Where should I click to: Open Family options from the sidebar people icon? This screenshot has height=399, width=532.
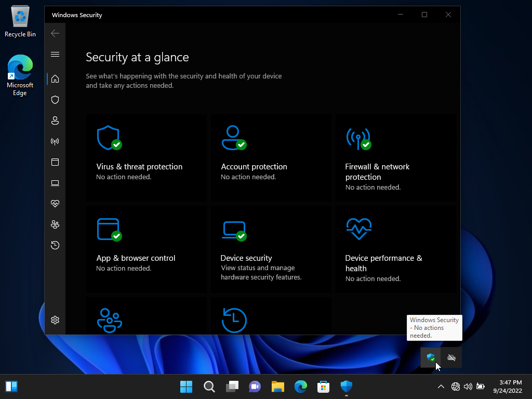pos(55,224)
